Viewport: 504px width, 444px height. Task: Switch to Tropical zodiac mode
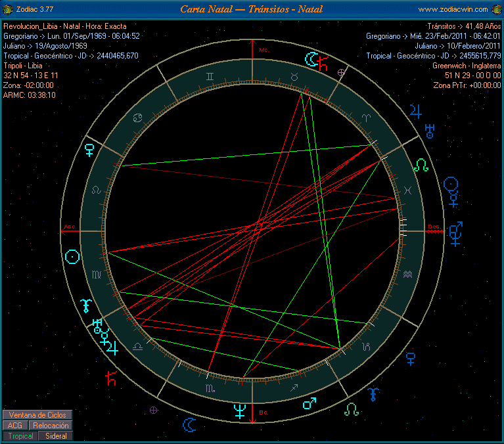20,436
